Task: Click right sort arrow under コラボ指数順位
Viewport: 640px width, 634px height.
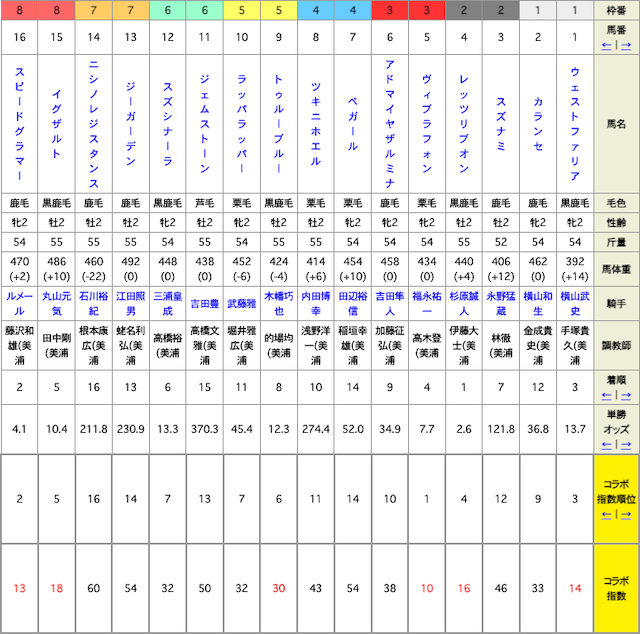Action: [x=624, y=516]
